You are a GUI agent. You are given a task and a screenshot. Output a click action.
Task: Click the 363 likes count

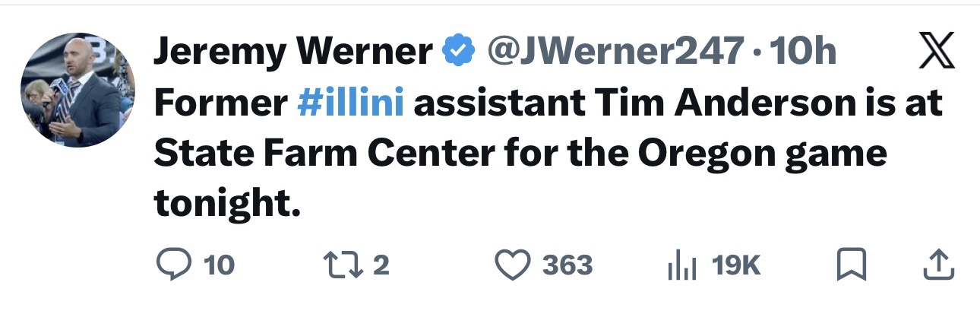tap(567, 265)
